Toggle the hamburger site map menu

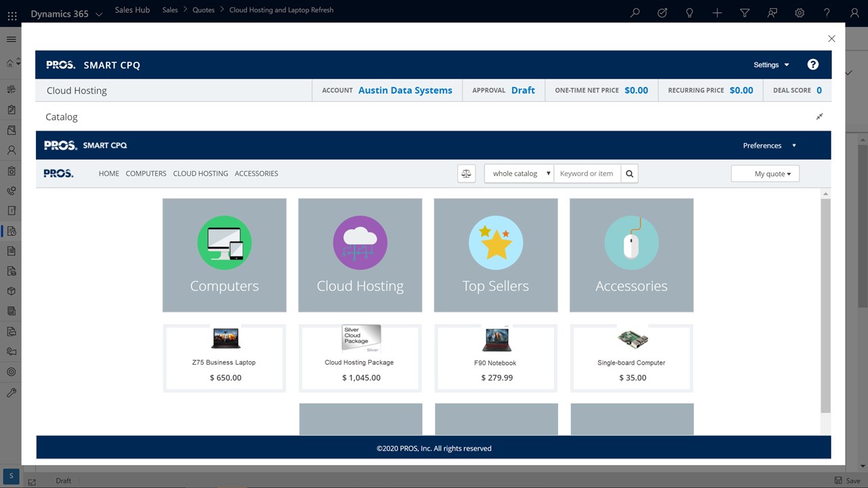pyautogui.click(x=11, y=39)
